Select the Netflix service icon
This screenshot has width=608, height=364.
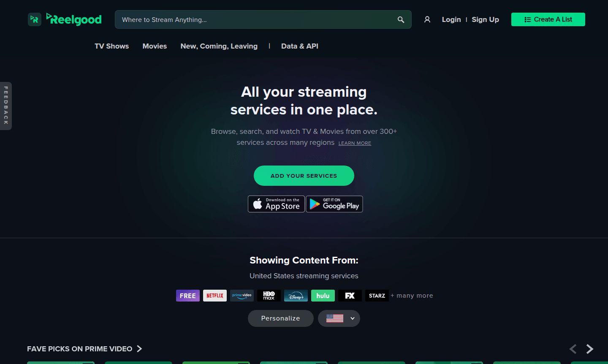[x=214, y=296]
